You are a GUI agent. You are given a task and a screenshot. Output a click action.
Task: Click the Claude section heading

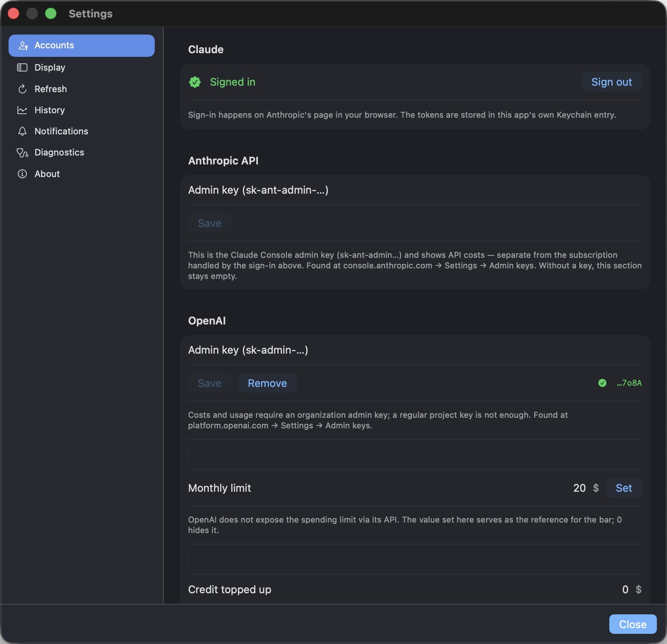click(206, 50)
